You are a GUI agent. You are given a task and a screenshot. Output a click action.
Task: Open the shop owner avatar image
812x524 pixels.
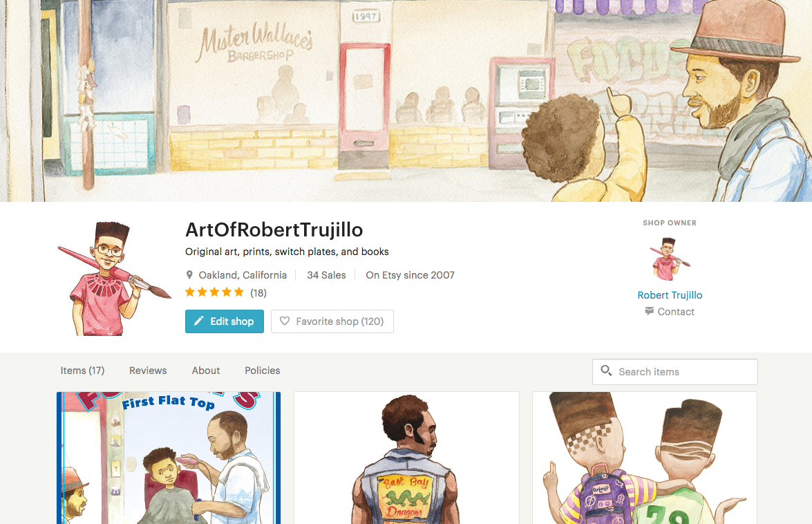click(670, 259)
